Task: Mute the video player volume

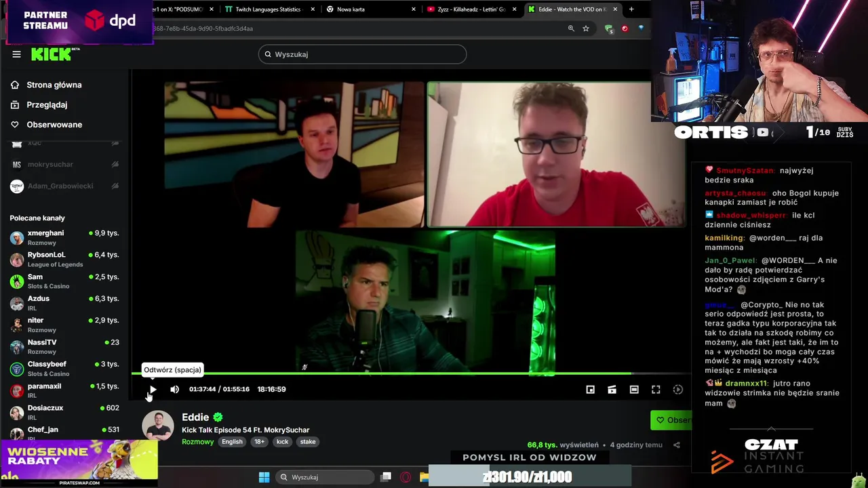Action: (174, 389)
